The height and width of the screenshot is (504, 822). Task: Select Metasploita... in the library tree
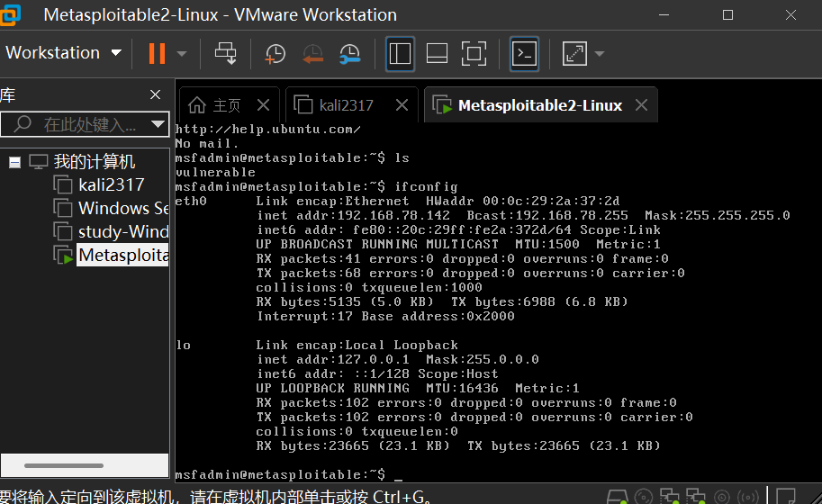click(x=123, y=255)
